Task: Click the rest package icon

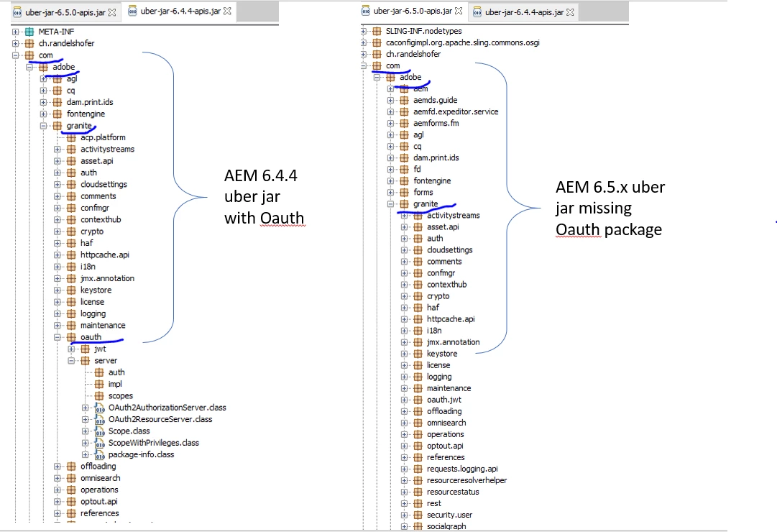Action: 418,503
